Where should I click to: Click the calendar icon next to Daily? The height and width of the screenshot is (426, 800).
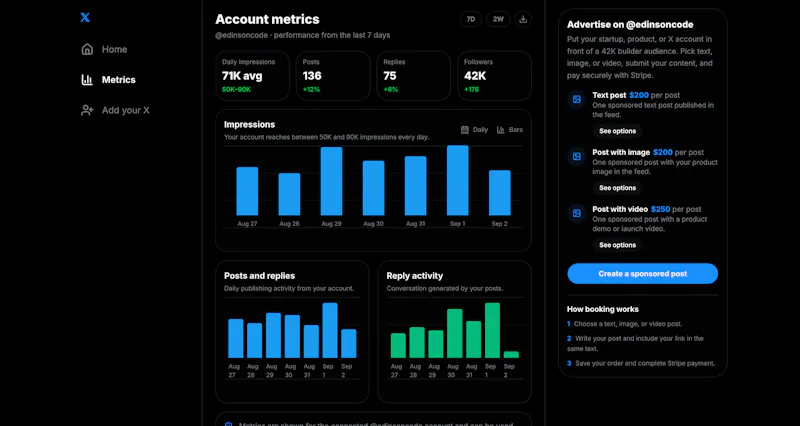tap(465, 130)
